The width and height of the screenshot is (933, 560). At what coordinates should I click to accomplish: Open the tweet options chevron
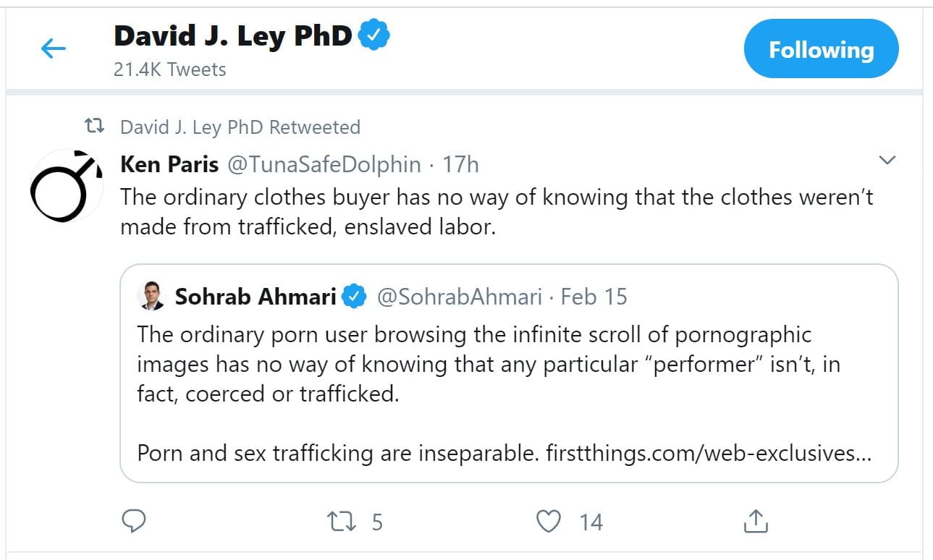pyautogui.click(x=887, y=160)
